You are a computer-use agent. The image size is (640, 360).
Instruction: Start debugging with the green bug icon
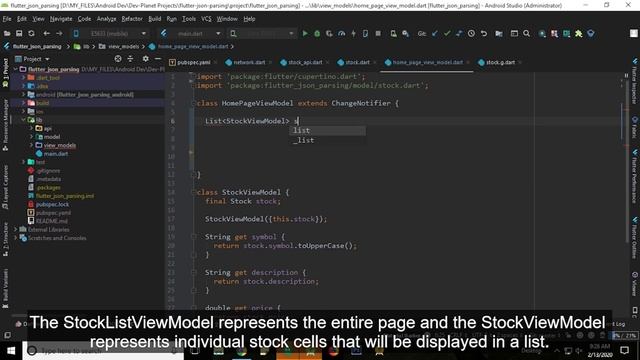click(x=317, y=33)
